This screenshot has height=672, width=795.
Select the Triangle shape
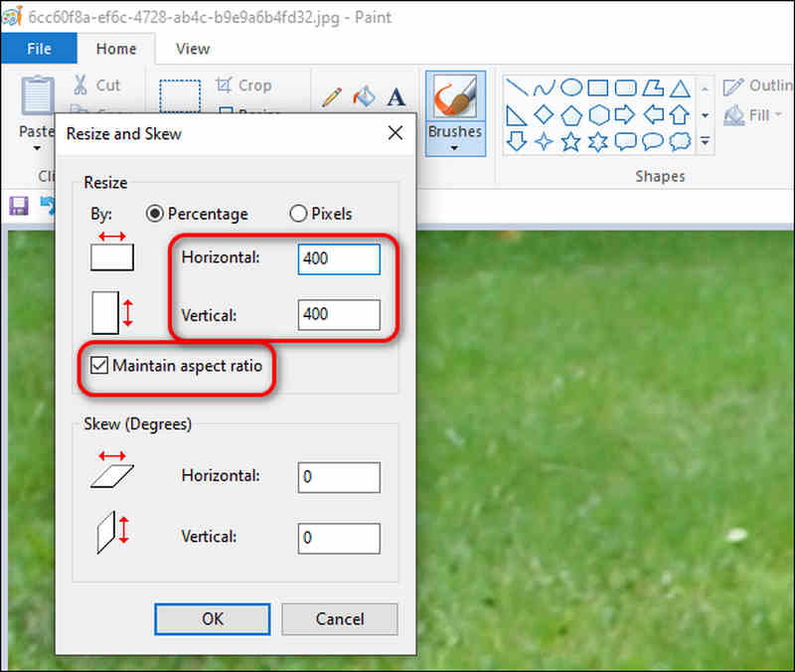point(680,87)
